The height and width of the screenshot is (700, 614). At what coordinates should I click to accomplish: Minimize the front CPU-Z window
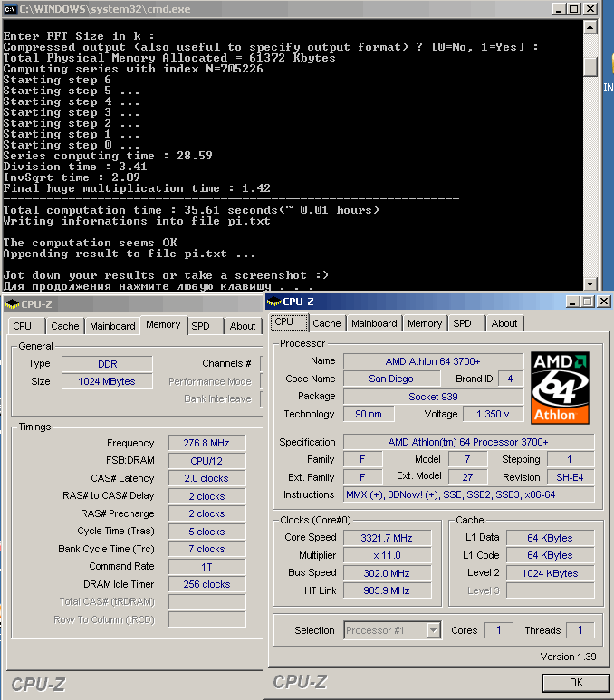point(573,302)
